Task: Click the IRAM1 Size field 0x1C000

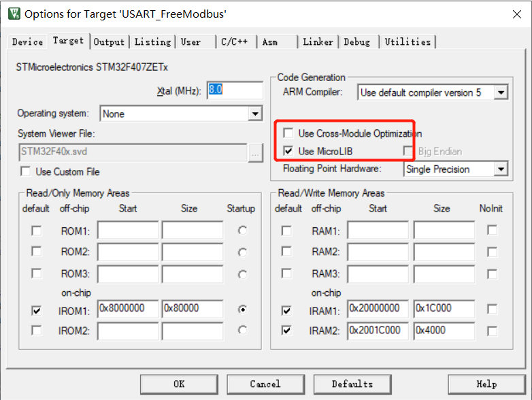Action: click(444, 309)
